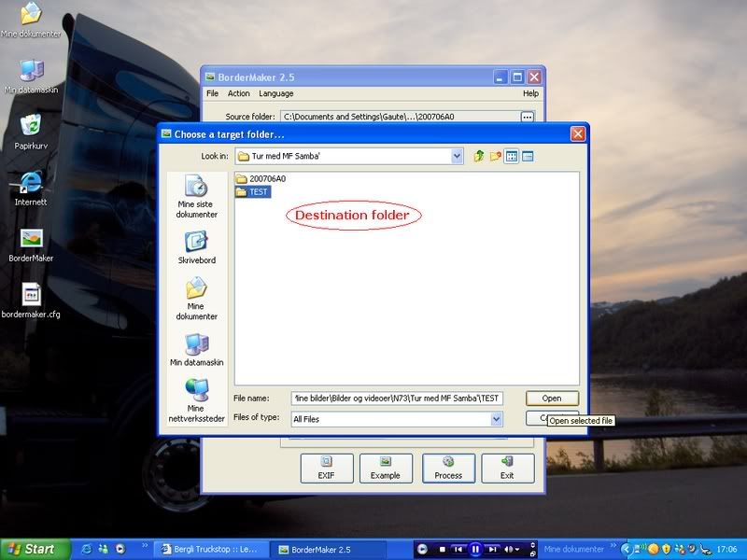This screenshot has width=747, height=560.
Task: Click the Mine dokumenter taskbar toolbar
Action: pos(574,549)
